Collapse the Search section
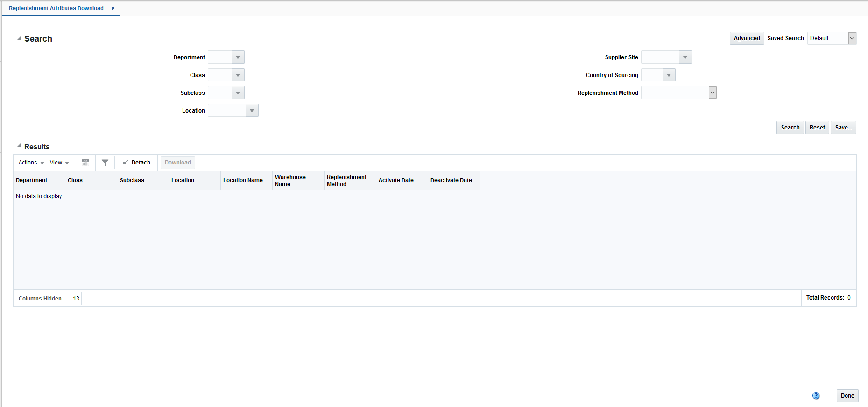 click(x=19, y=39)
